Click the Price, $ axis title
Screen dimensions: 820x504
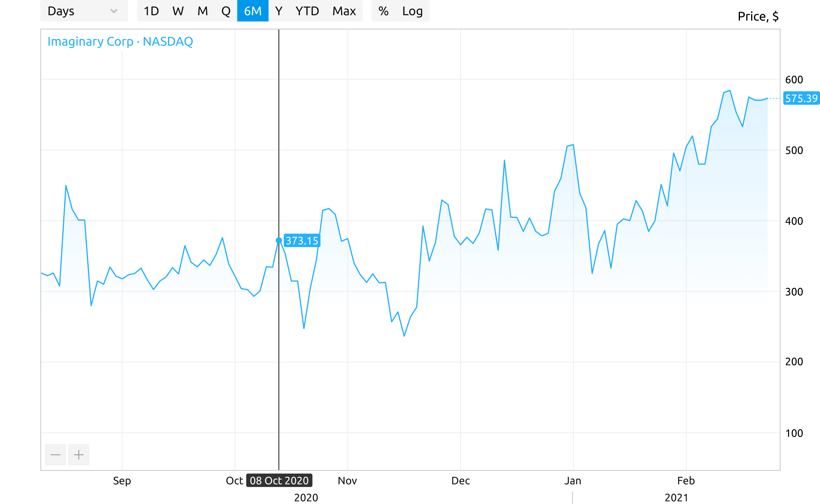coord(758,16)
